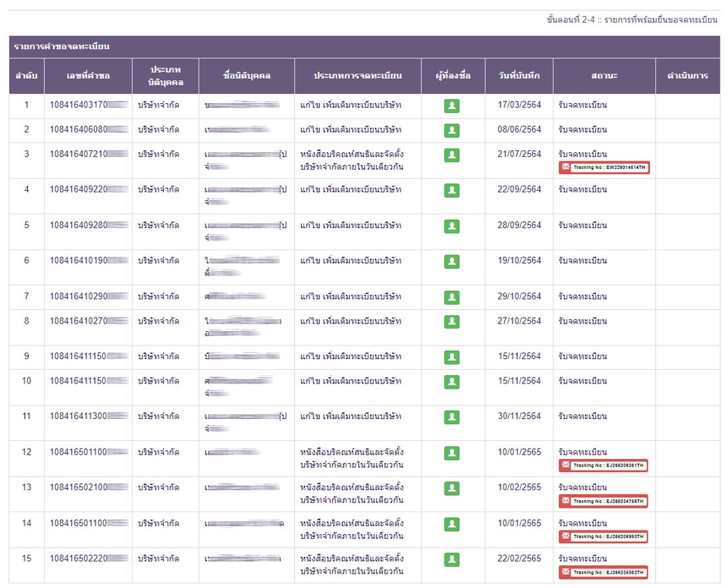Open the Tracking No button in row 12
Viewport: 728px width, 588px height.
point(603,465)
